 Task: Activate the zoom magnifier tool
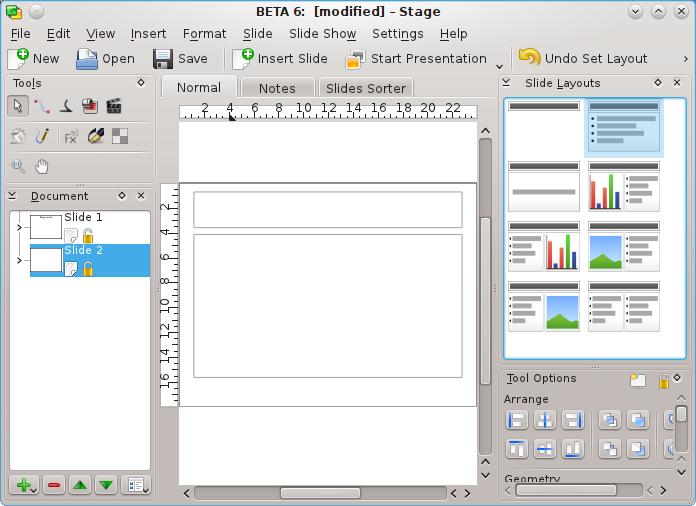[x=18, y=166]
